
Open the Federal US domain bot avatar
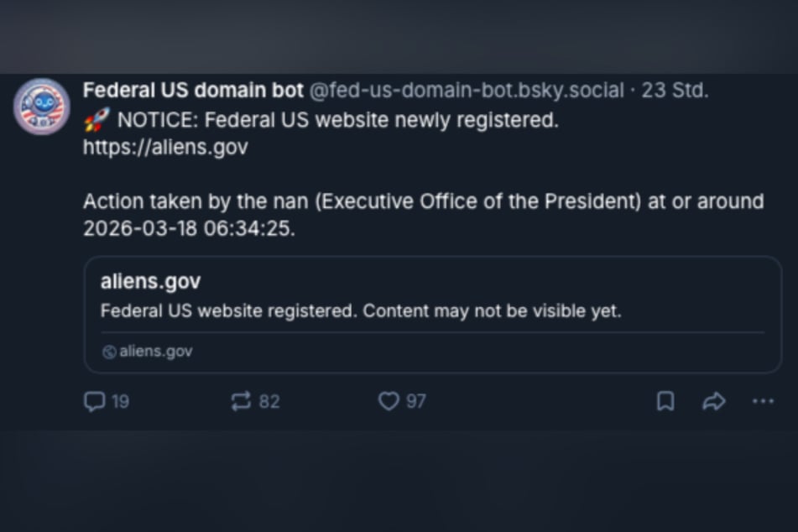41,105
